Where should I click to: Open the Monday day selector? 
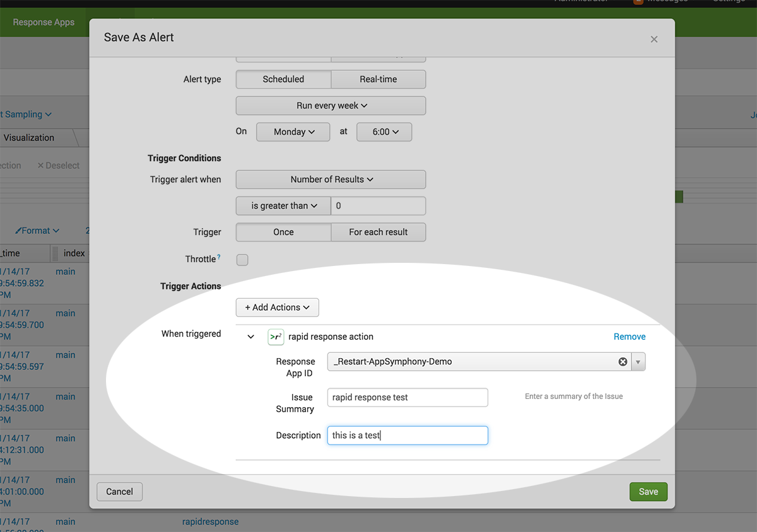click(293, 132)
